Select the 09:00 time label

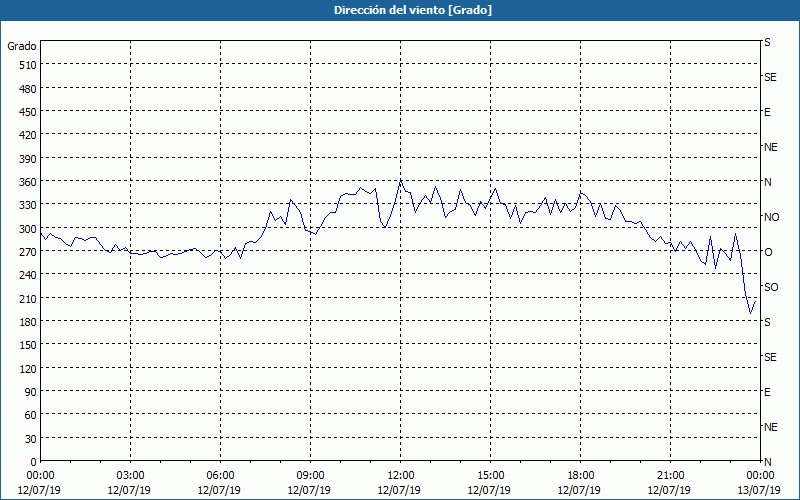point(310,476)
